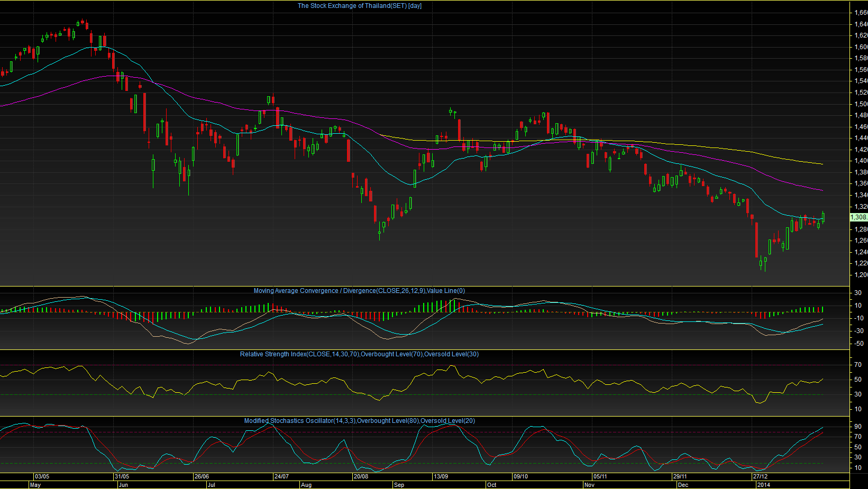Click the 24/07 date label

(281, 477)
